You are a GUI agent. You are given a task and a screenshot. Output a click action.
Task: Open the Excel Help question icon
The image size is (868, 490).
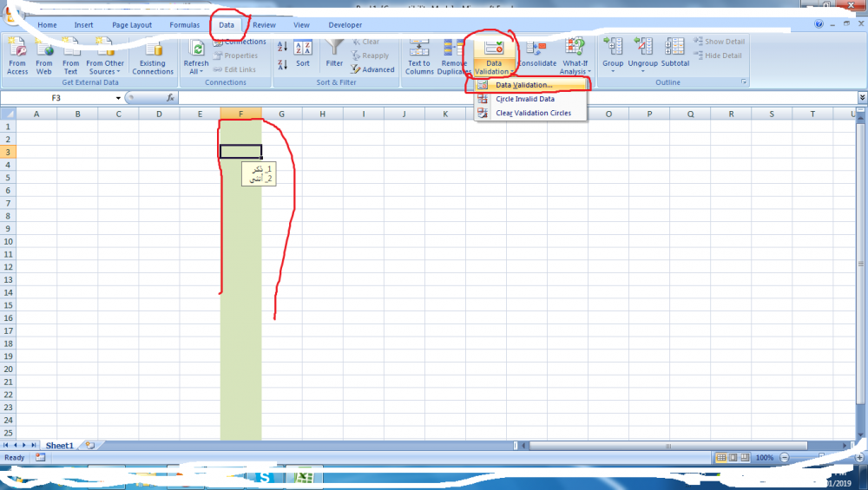click(819, 23)
